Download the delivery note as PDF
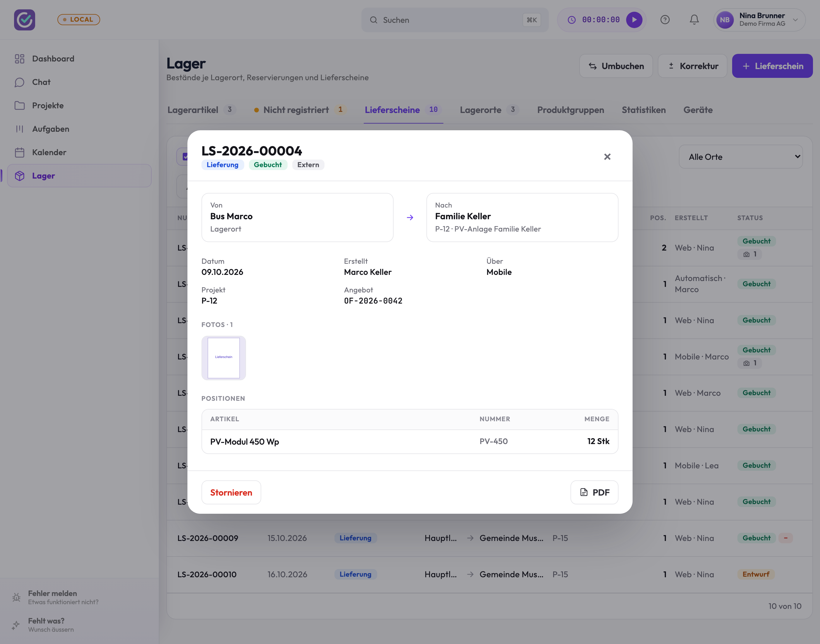This screenshot has width=820, height=644. coord(594,492)
